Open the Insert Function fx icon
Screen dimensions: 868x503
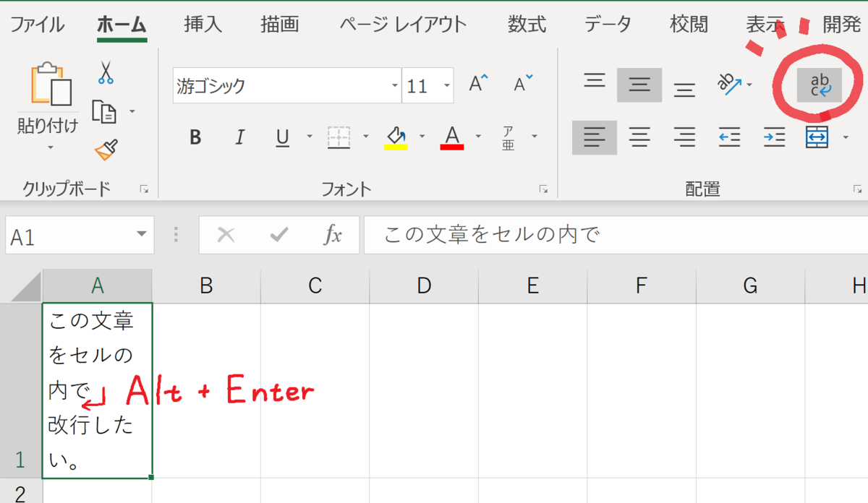click(332, 235)
